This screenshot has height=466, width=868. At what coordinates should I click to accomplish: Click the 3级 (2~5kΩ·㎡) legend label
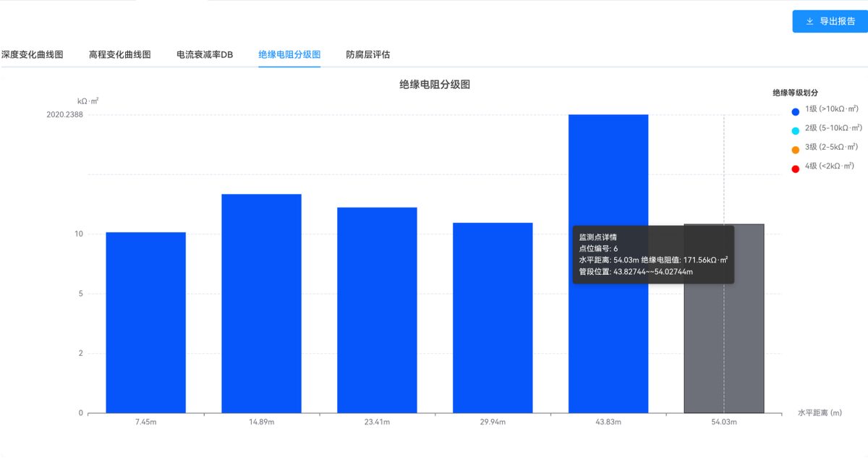(832, 147)
